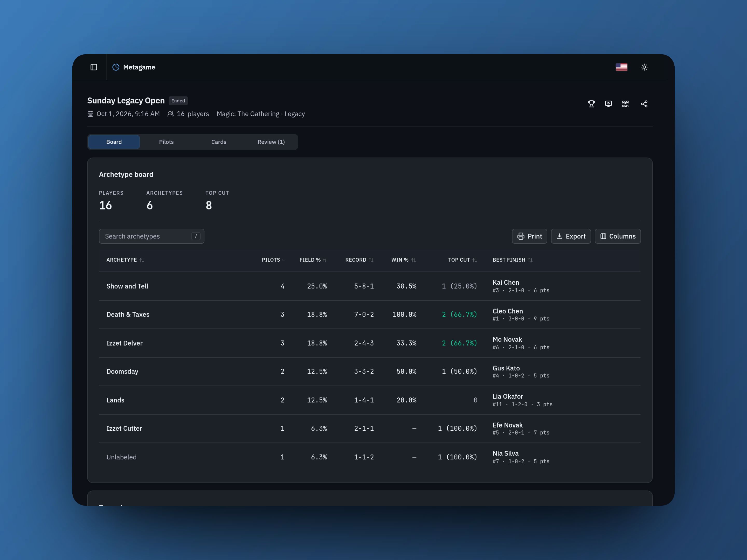Open the Cards tab
The width and height of the screenshot is (747, 560).
pos(218,142)
